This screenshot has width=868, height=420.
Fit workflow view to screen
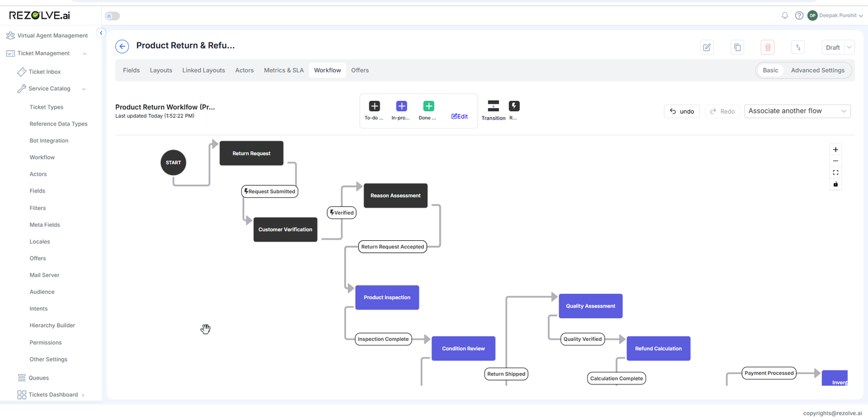coord(835,173)
